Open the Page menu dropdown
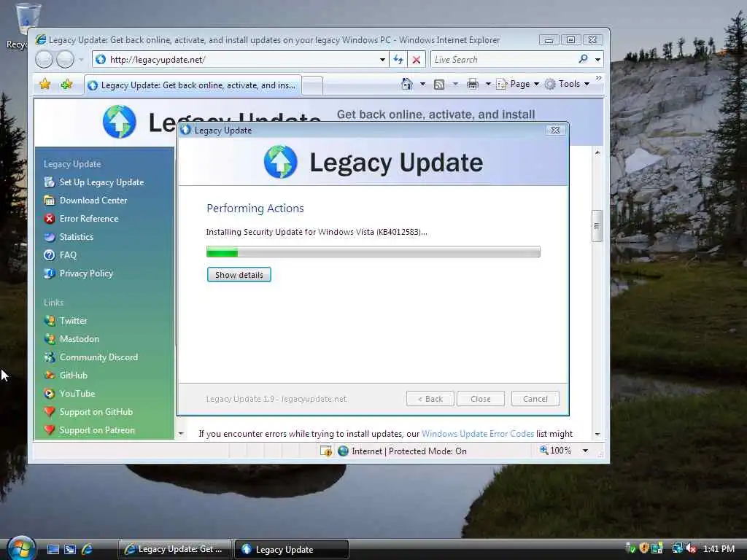The width and height of the screenshot is (747, 560). [517, 85]
